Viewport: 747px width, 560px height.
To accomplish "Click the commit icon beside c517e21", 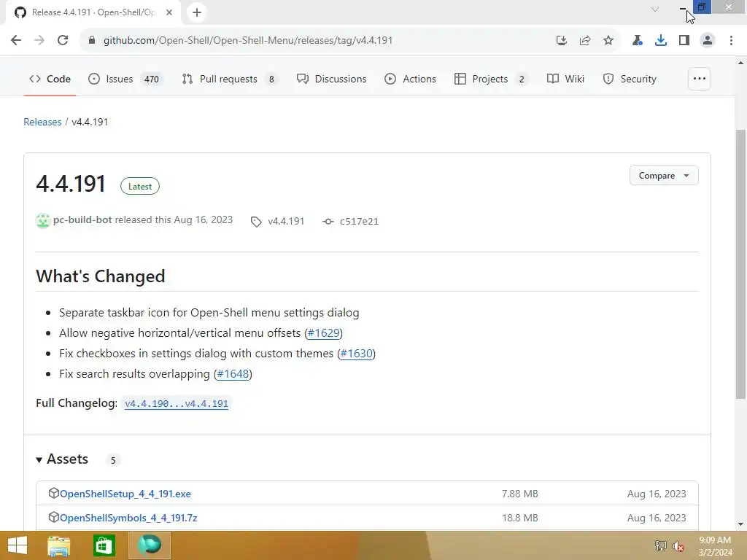I will (x=328, y=222).
